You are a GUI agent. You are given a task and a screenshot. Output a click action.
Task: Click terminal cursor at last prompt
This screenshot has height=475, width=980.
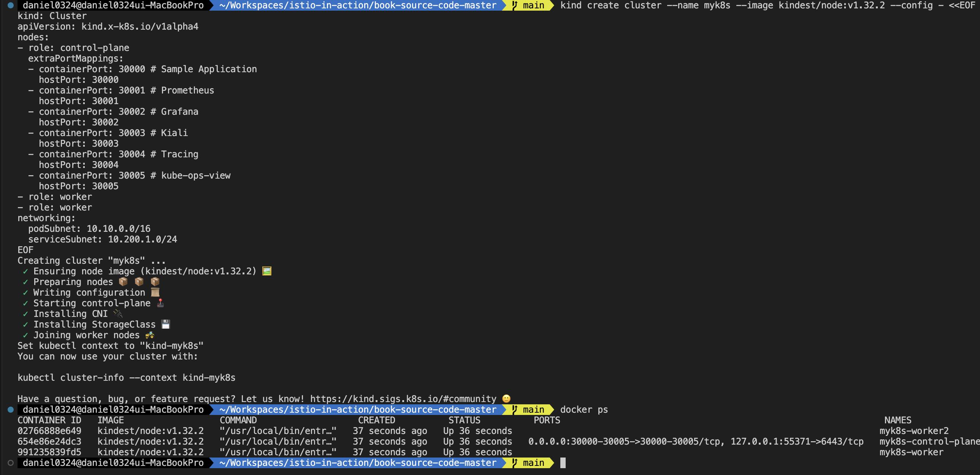(x=563, y=463)
